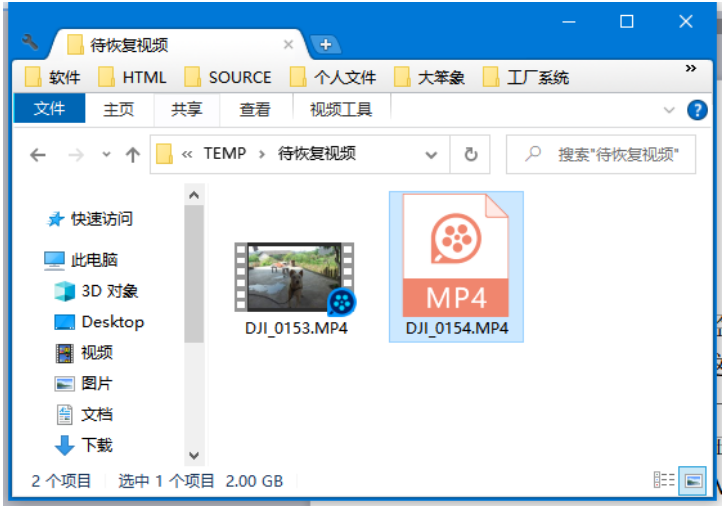Open the 大笨象 bookmark folder
723x511 pixels.
(x=429, y=77)
